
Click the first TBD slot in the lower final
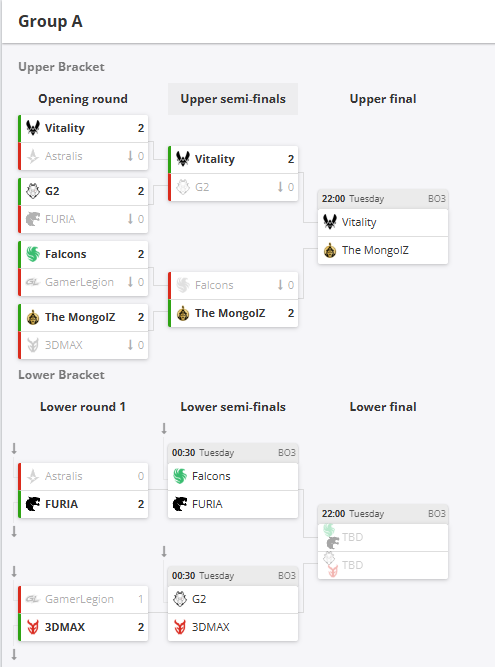tap(383, 537)
